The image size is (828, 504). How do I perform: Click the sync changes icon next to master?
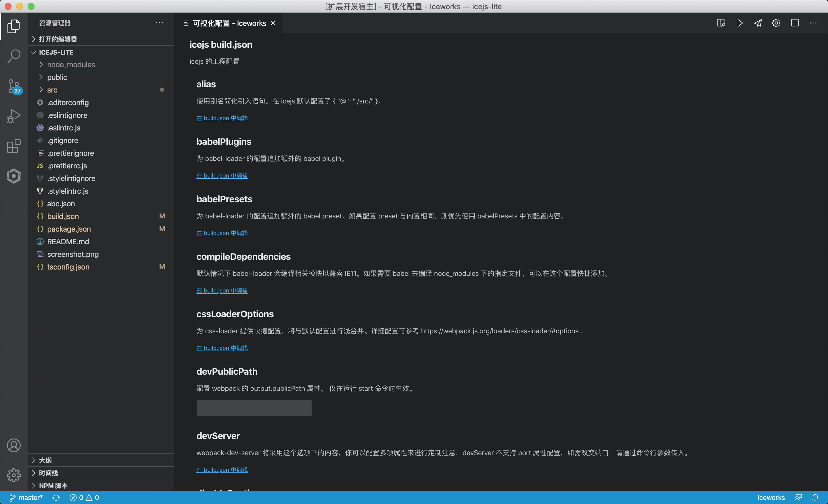[56, 497]
